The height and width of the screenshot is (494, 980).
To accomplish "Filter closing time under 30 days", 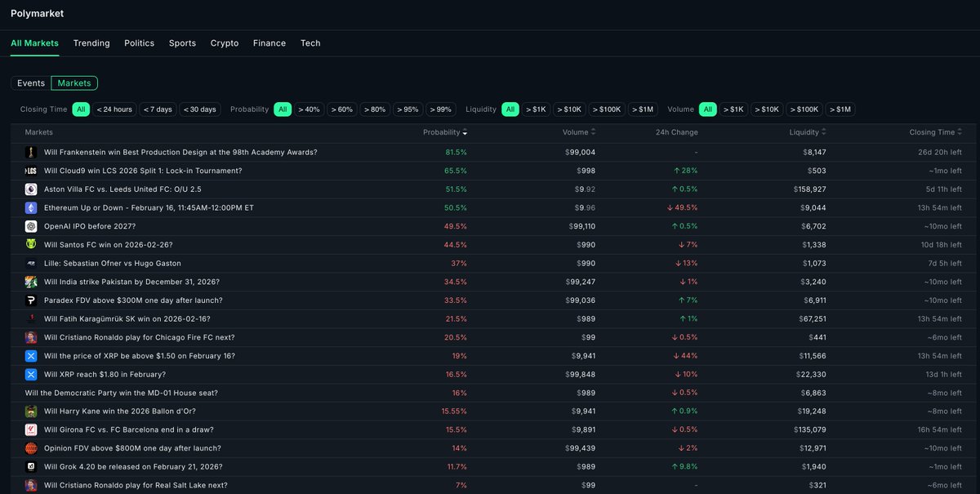I will tap(200, 109).
